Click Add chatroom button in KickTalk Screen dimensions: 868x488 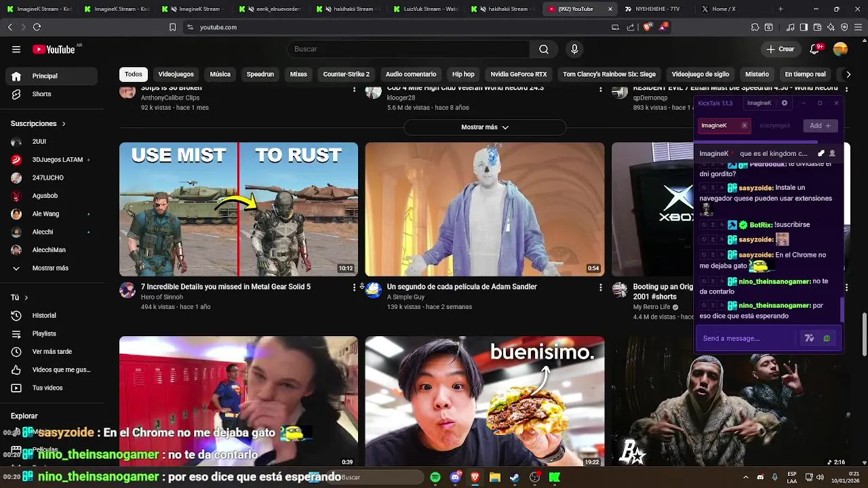[821, 125]
